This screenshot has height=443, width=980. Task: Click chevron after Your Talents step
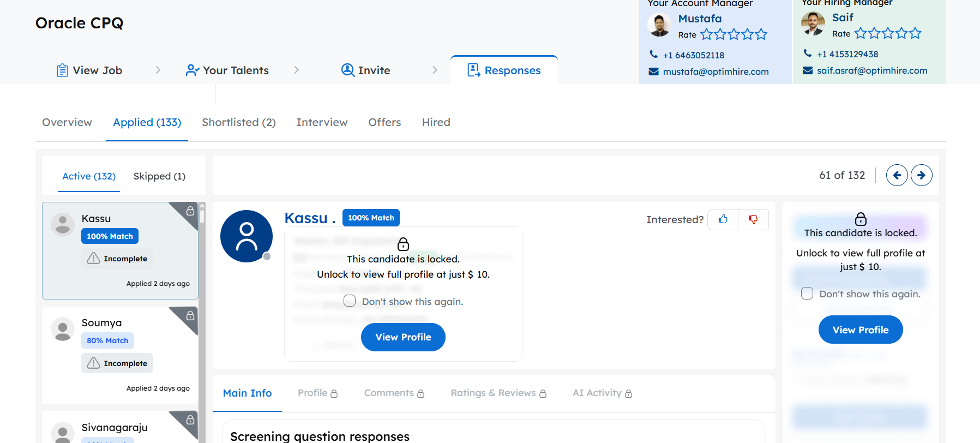tap(296, 70)
